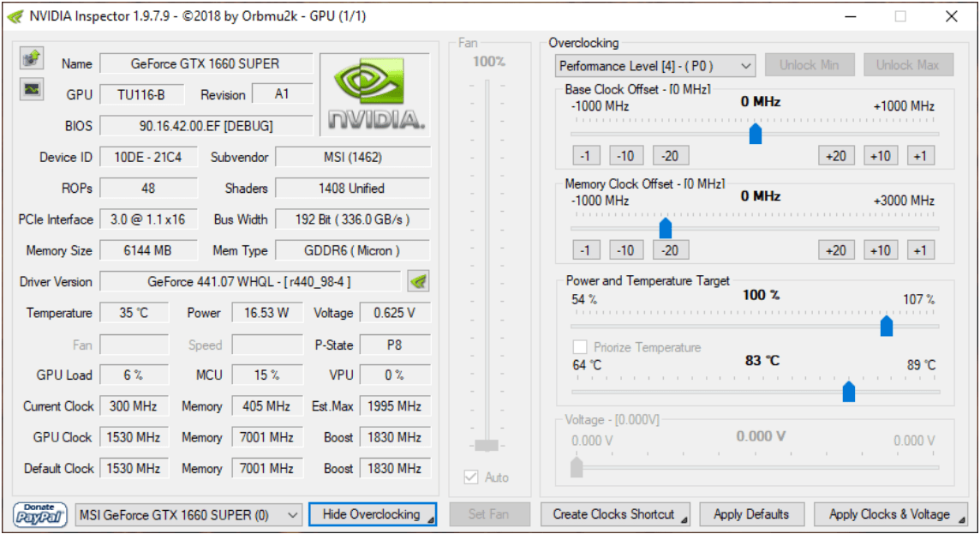Click the NVIDIA logo image
Viewport: 980px width, 534px height.
tap(375, 94)
